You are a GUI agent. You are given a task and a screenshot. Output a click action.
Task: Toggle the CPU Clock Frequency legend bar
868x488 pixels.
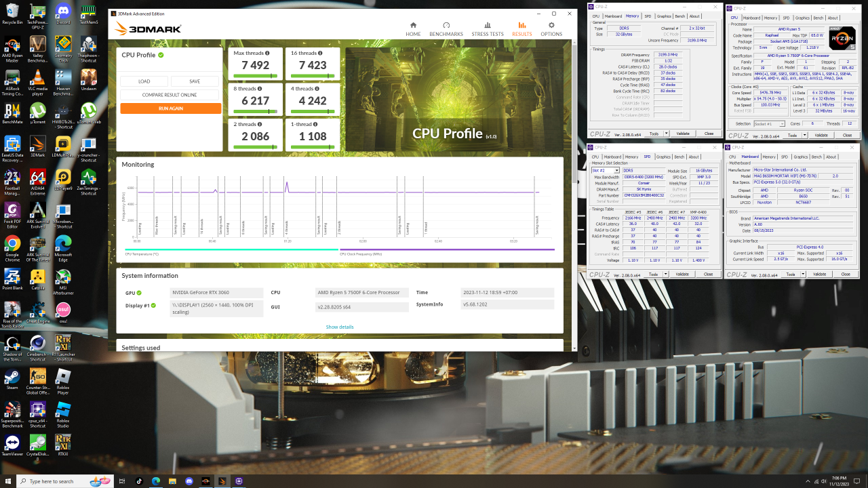(447, 249)
